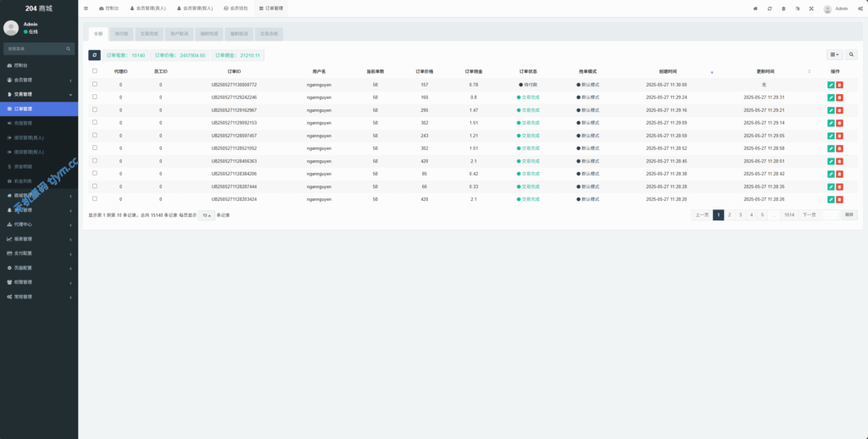Toggle fullscreen with the expand icon
The image size is (868, 439).
click(811, 8)
